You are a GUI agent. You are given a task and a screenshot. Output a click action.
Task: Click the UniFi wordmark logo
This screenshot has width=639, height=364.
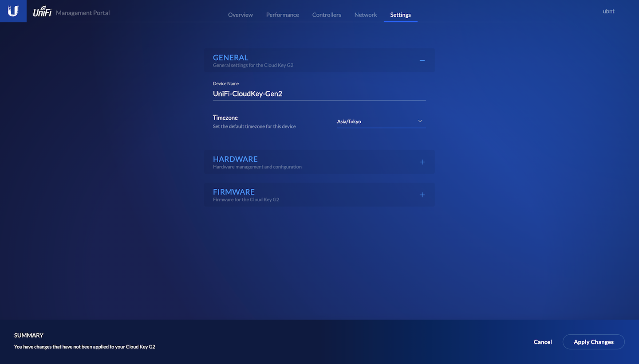(x=42, y=12)
